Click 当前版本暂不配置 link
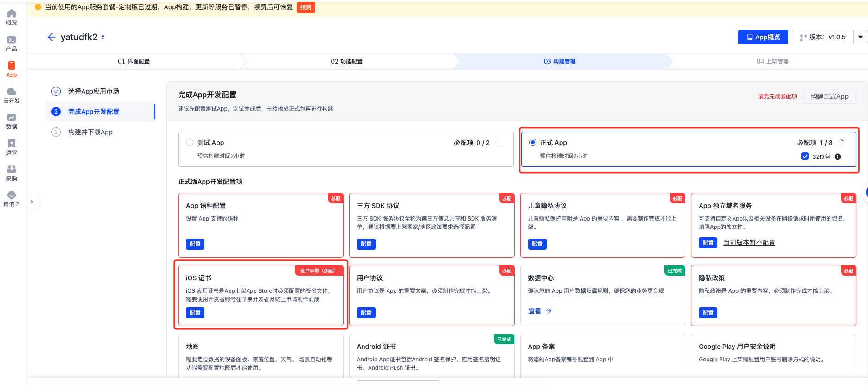This screenshot has height=385, width=868. point(749,243)
